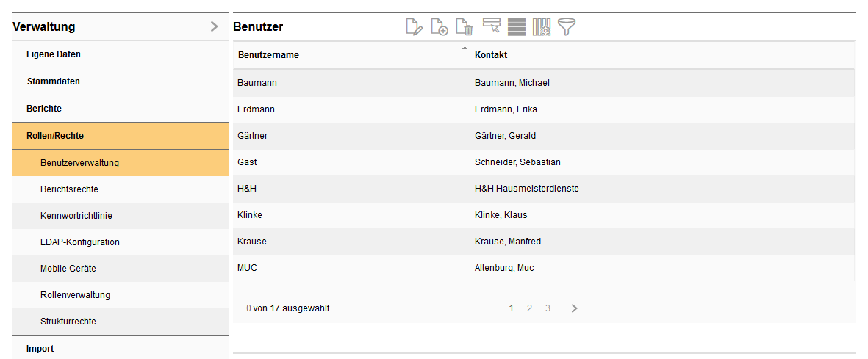The width and height of the screenshot is (868, 359).
Task: Select Rollenverwaltung in the sidebar
Action: (75, 295)
